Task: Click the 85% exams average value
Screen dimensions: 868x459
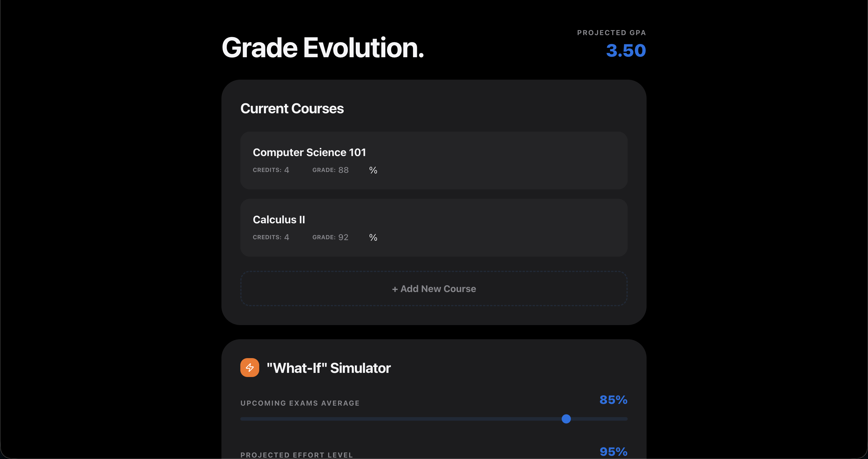Action: tap(613, 400)
